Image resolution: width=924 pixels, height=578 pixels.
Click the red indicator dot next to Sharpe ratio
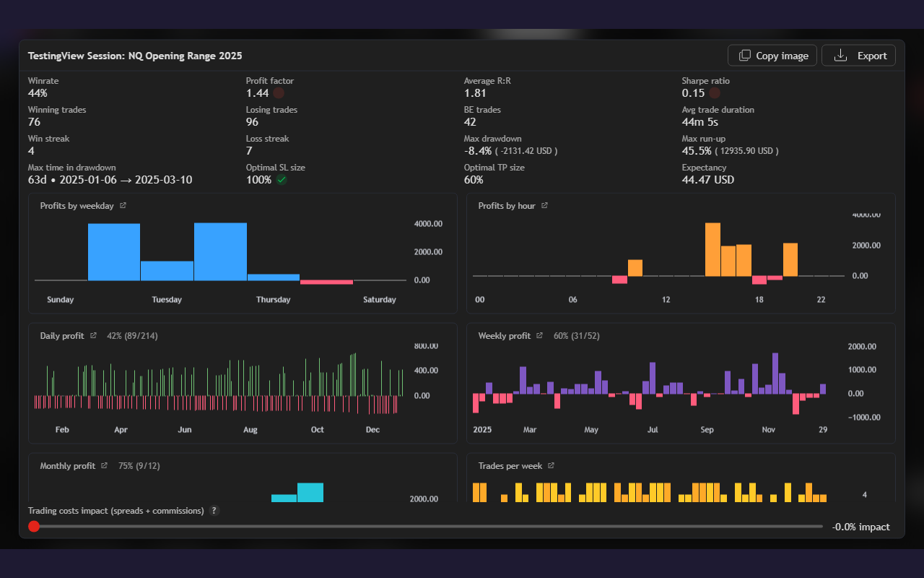point(714,93)
